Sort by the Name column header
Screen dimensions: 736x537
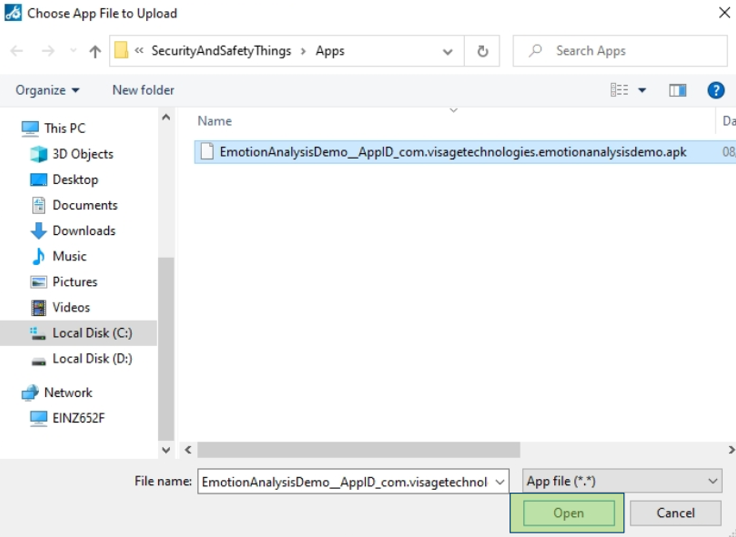click(x=215, y=121)
